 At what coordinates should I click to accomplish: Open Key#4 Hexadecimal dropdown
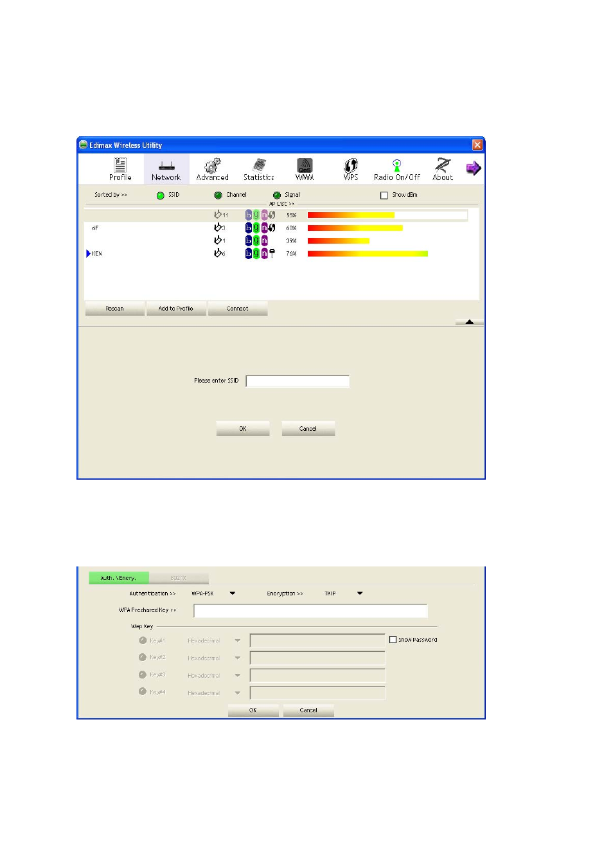238,692
